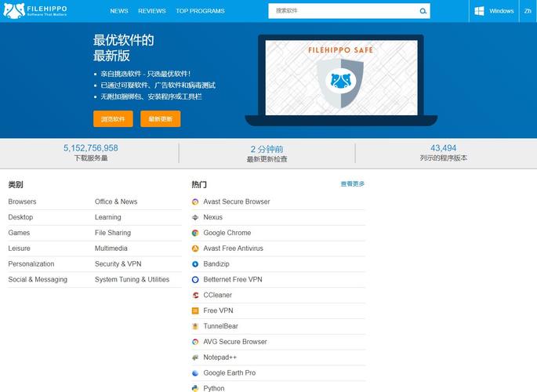Click the Notepad++ icon
Viewport: 537px width, 392px height.
(195, 358)
